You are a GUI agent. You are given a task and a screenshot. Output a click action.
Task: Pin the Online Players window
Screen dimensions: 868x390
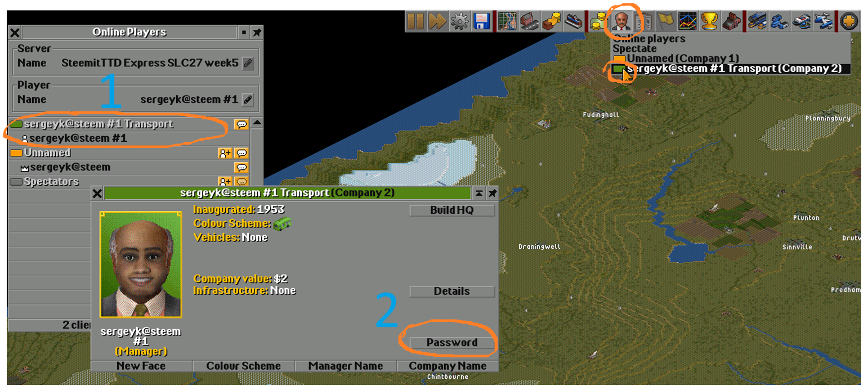[257, 33]
